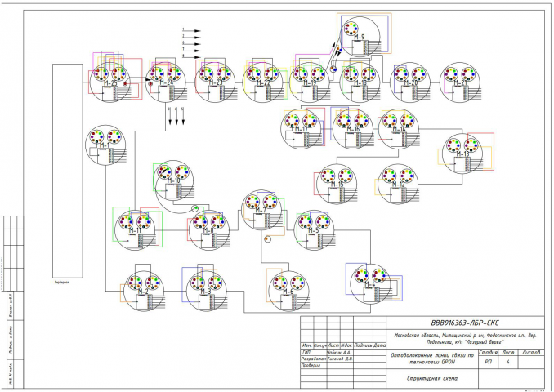Viewport: 554px width, 392px height.
Task: Click the M-11 node label
Action: 135,231
